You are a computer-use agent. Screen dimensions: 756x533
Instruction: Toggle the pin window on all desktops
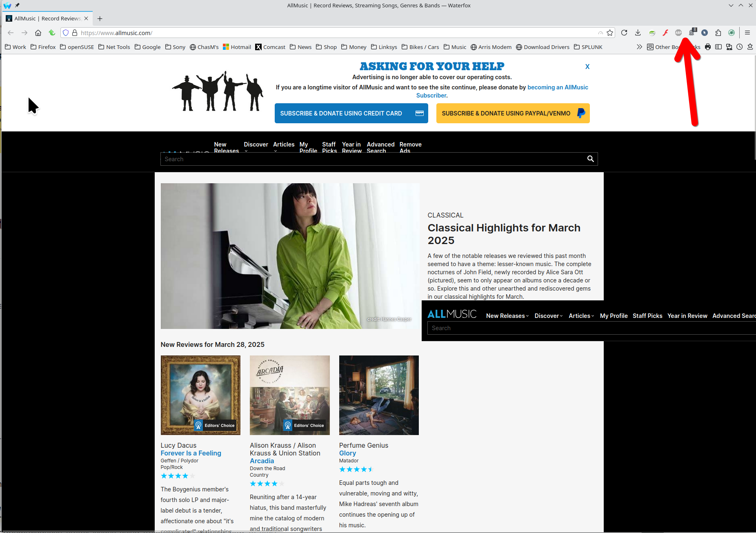[17, 5]
